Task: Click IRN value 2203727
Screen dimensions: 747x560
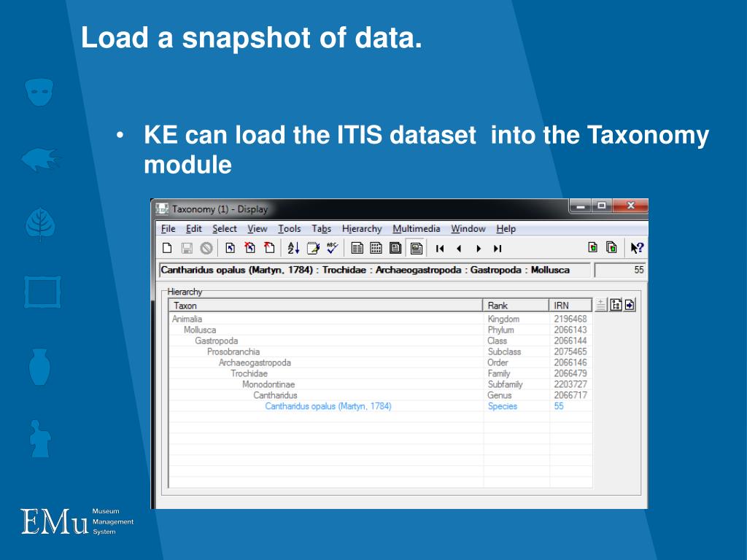Action: pyautogui.click(x=570, y=384)
